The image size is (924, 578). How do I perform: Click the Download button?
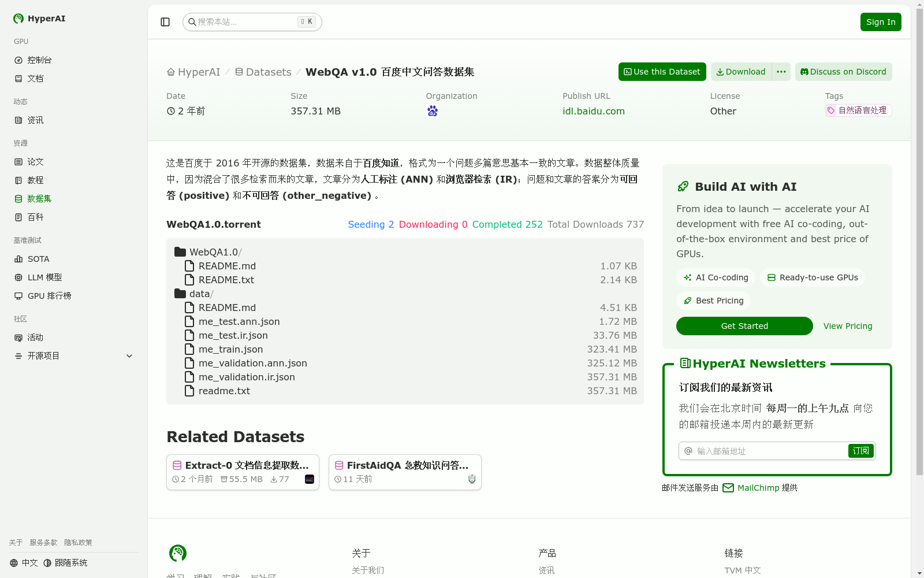pos(741,72)
